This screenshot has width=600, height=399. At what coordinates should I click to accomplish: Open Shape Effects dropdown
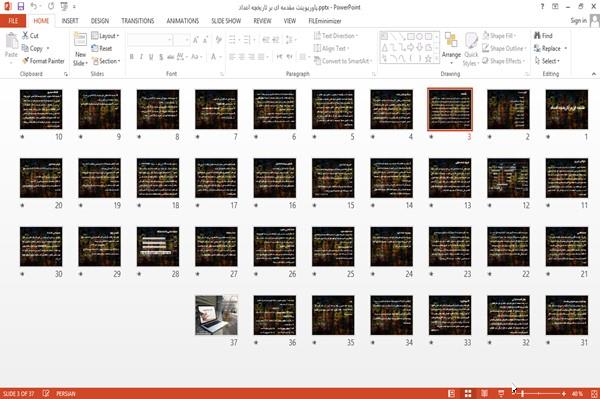(x=503, y=61)
